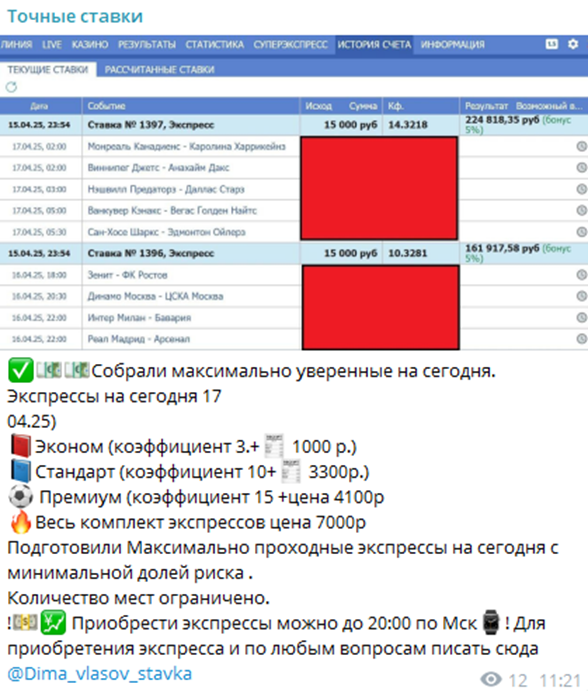
Task: Click the Монреаль Канадиенс - Каролина Харрикейнз event
Action: tap(186, 146)
